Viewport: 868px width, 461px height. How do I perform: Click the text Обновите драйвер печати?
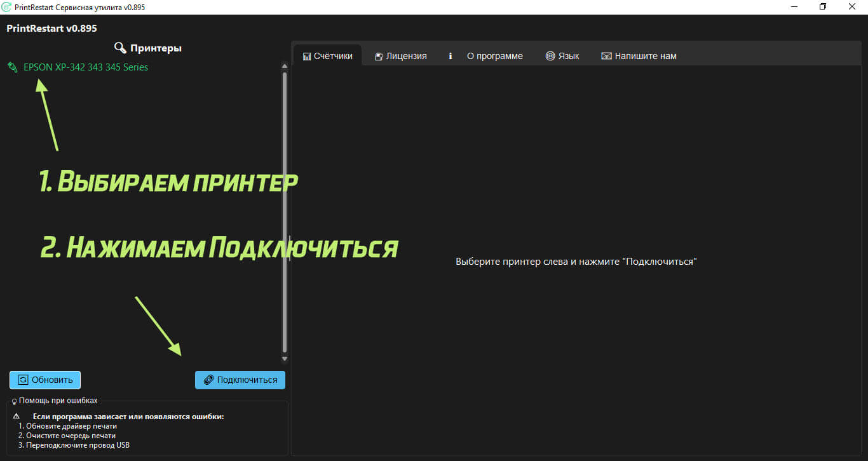tap(71, 426)
